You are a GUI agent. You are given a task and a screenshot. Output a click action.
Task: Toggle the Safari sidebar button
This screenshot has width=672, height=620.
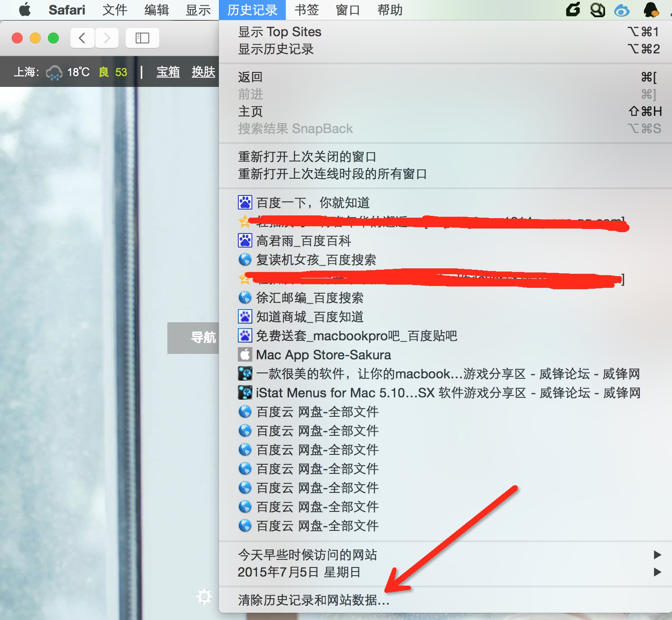click(x=142, y=38)
